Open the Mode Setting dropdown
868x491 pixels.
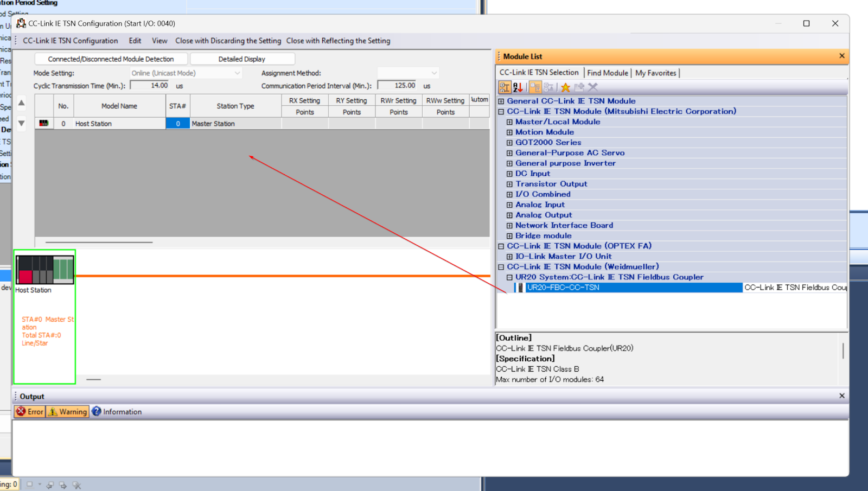point(186,73)
